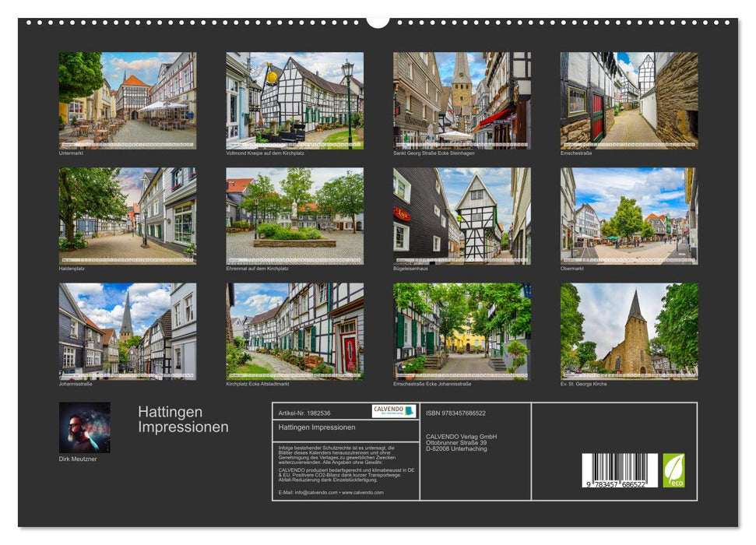This screenshot has width=756, height=545.
Task: Click the Artikel-Nr. 1982536 label
Action: [x=305, y=413]
